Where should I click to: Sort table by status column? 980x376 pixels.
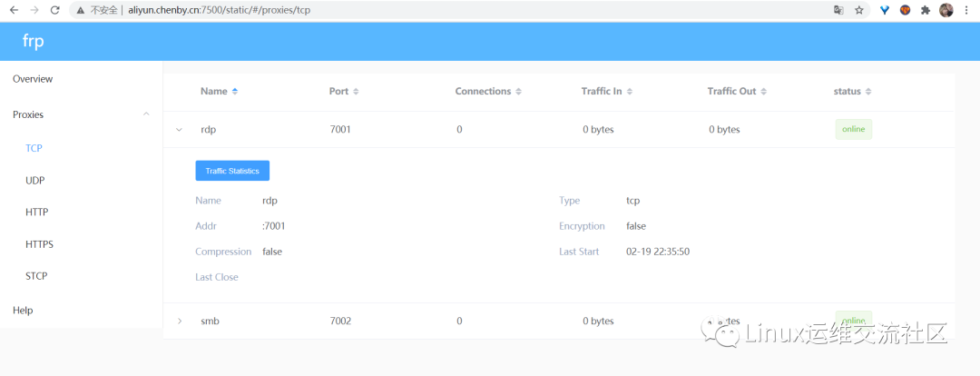[852, 92]
